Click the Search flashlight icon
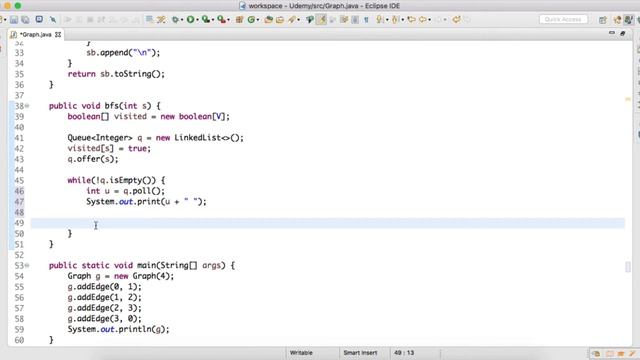Viewport: 640px width, 360px height. coord(292,20)
